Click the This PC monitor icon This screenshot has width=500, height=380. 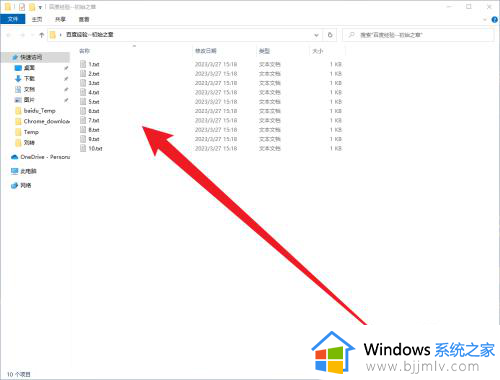click(x=14, y=171)
